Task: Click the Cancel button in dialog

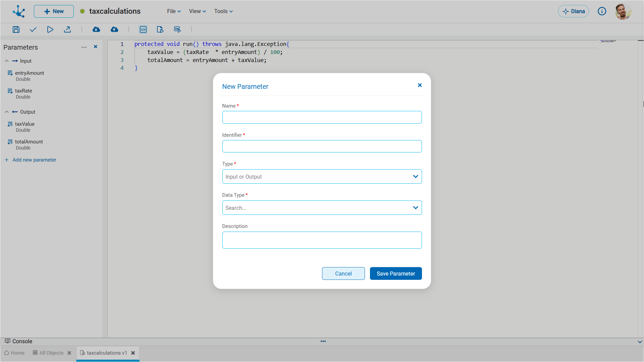Action: [343, 274]
